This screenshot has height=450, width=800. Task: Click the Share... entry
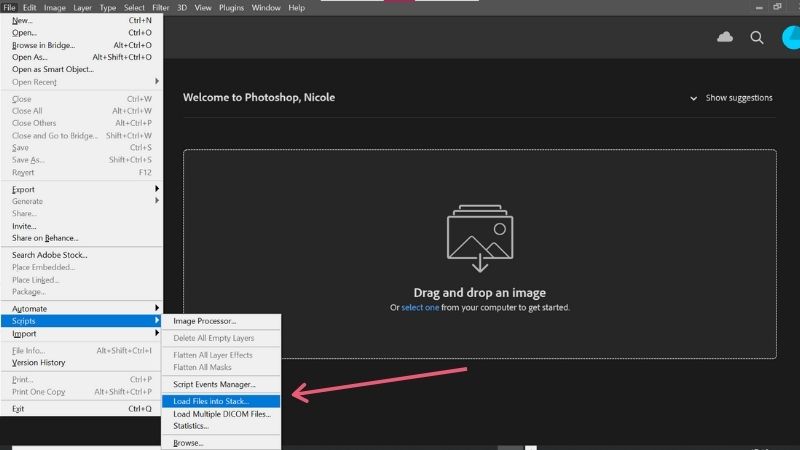[x=82, y=214]
